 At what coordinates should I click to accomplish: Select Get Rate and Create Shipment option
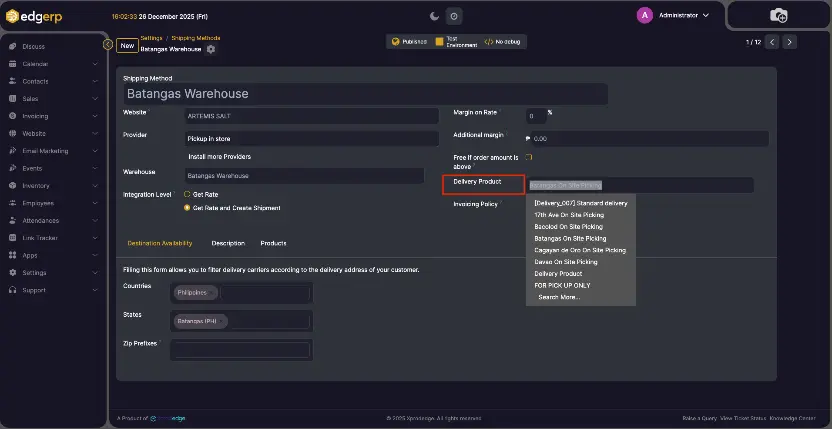click(187, 208)
